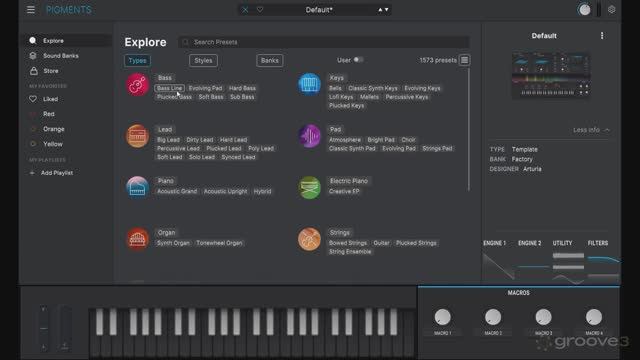Filter by Soft Bass tag

click(211, 97)
